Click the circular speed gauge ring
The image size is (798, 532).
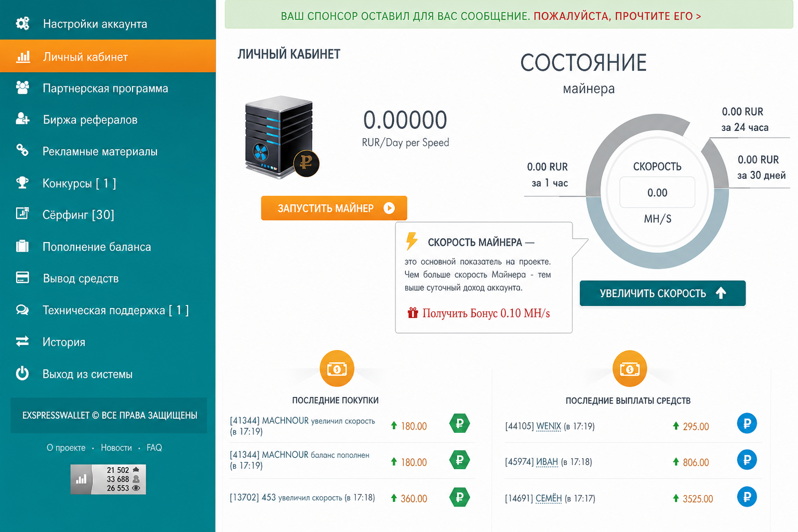pyautogui.click(x=657, y=192)
